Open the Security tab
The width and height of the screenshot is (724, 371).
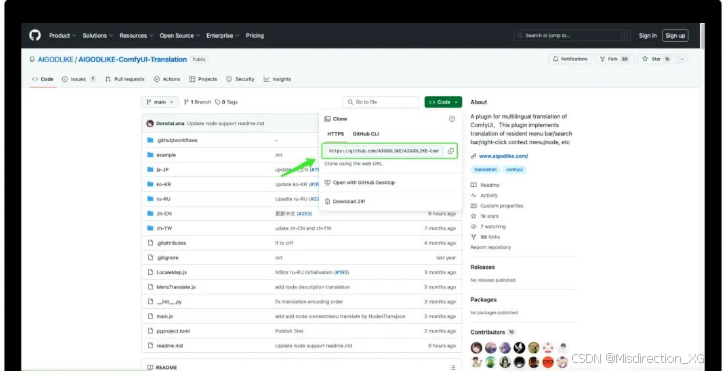(241, 79)
